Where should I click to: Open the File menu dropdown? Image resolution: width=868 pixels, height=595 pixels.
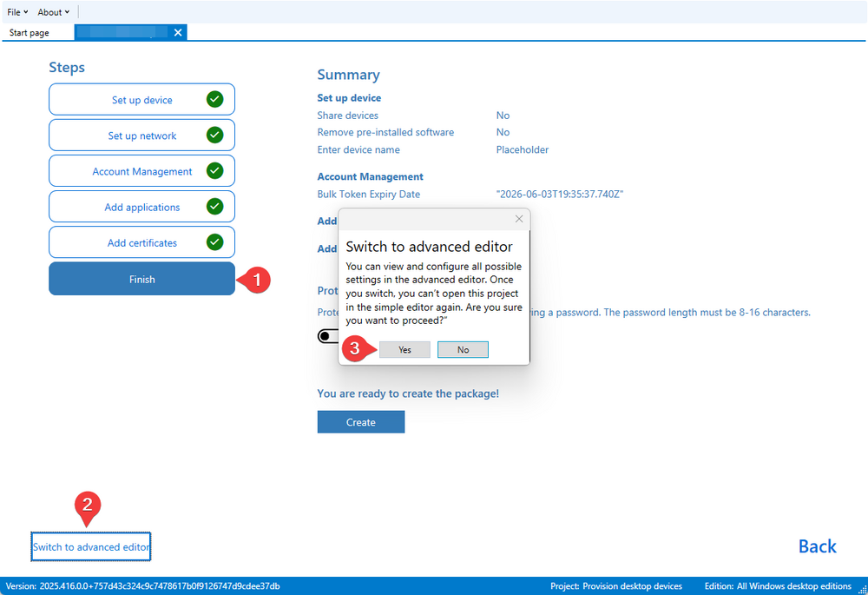coord(17,12)
